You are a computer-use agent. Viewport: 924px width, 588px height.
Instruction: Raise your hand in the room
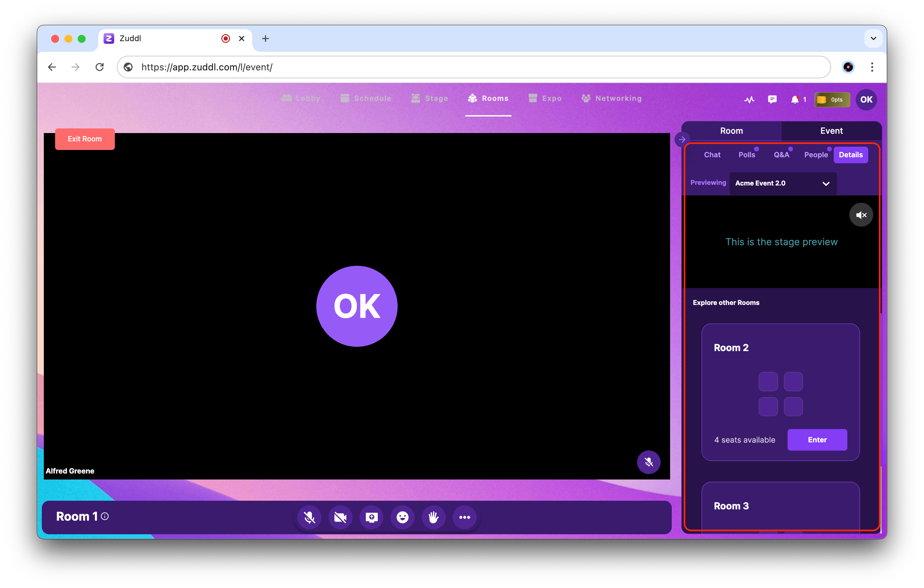click(433, 517)
